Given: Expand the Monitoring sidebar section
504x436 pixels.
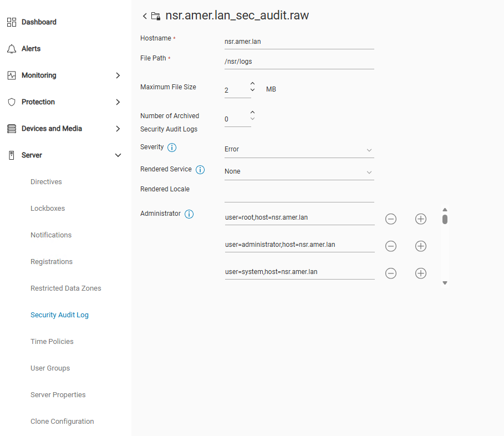Looking at the screenshot, I should point(118,75).
